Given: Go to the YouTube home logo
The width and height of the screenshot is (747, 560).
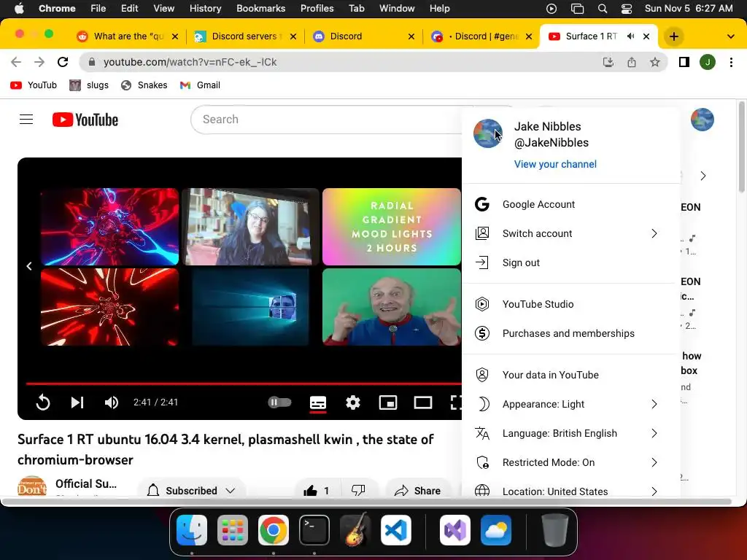Looking at the screenshot, I should click(x=85, y=120).
